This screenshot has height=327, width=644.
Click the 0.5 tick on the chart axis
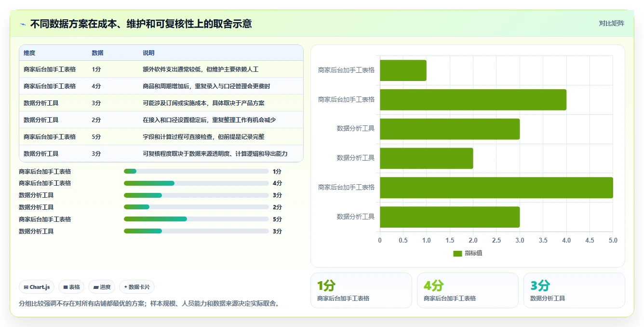(403, 240)
